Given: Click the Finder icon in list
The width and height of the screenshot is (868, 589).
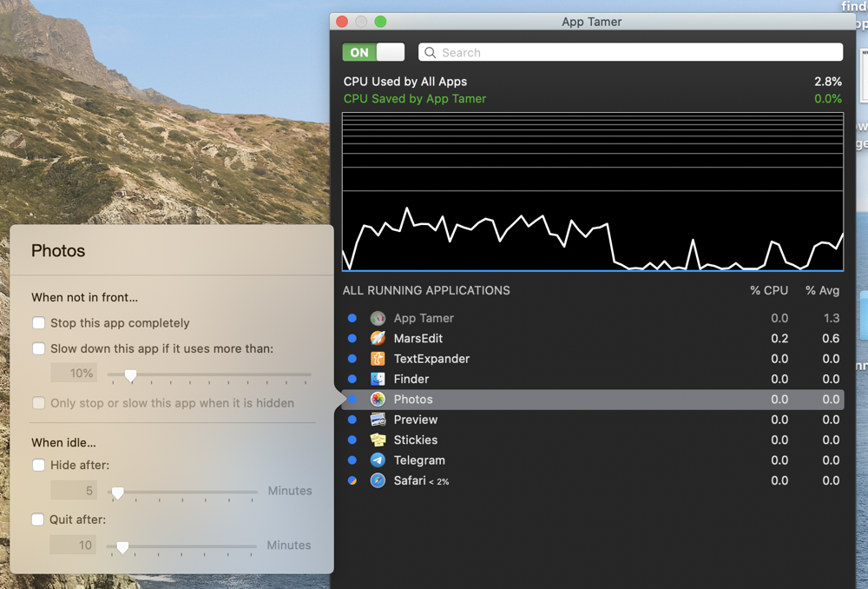Looking at the screenshot, I should [x=378, y=379].
